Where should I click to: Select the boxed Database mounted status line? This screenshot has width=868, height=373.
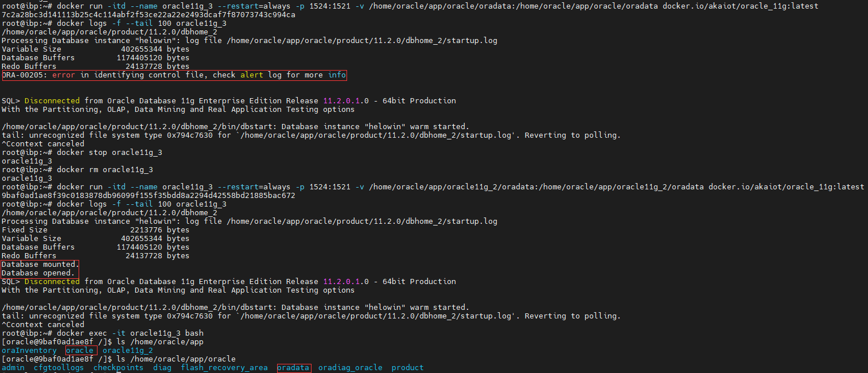click(x=38, y=264)
